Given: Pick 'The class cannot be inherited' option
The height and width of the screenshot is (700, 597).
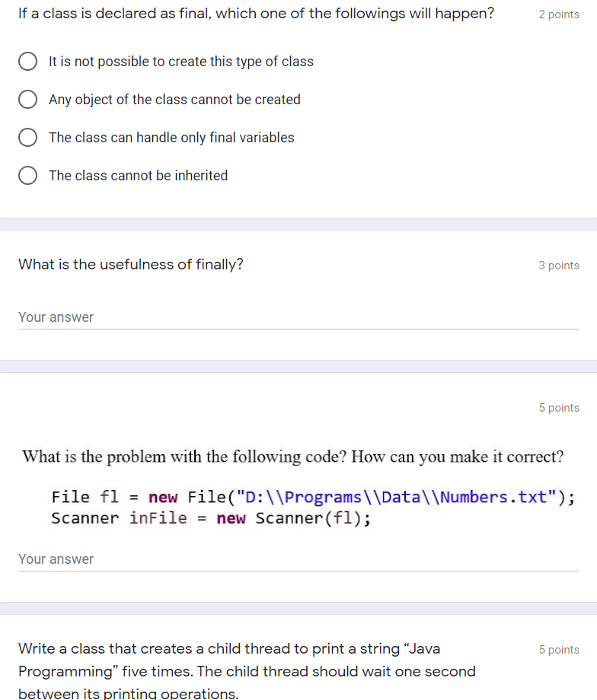Looking at the screenshot, I should point(27,176).
